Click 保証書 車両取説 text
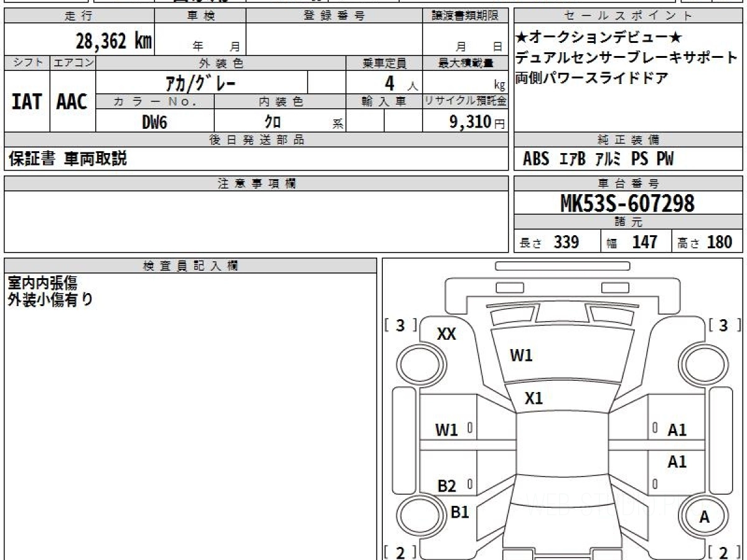This screenshot has height=560, width=747. (x=68, y=159)
